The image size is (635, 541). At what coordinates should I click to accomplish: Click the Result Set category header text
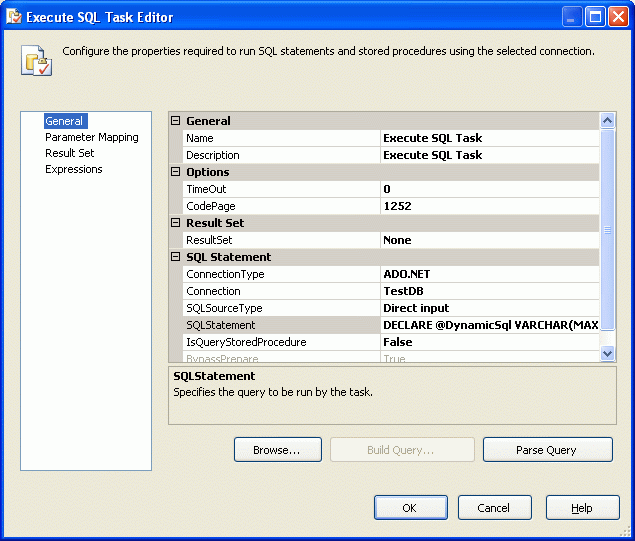[215, 223]
